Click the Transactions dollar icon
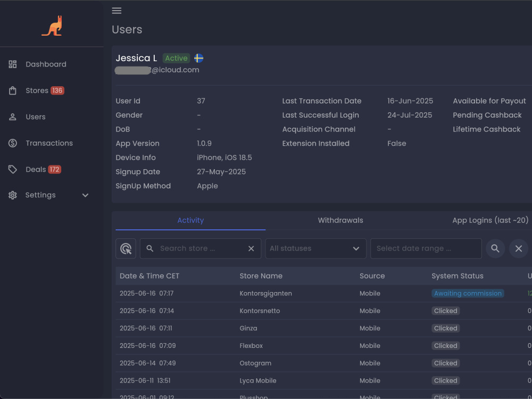This screenshot has width=532, height=399. [13, 143]
